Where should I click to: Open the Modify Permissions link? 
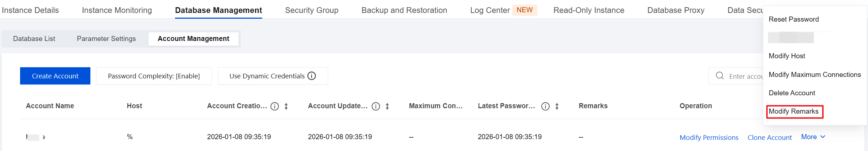709,138
